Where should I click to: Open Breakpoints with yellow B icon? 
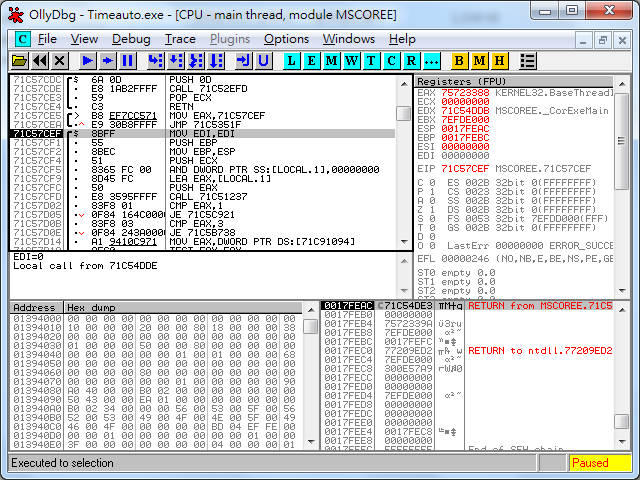point(459,61)
